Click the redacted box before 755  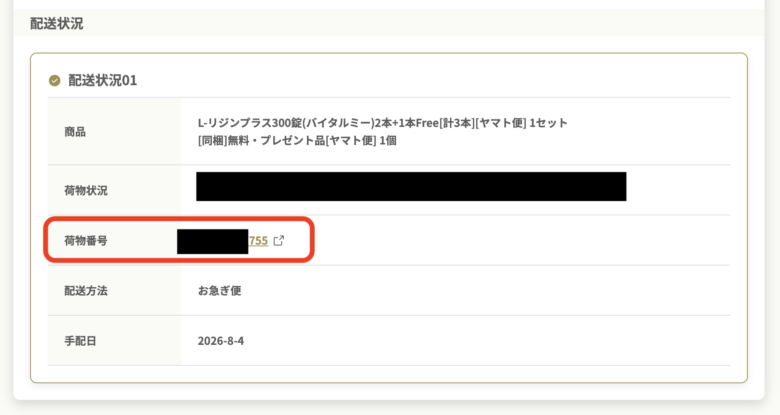[x=213, y=242]
